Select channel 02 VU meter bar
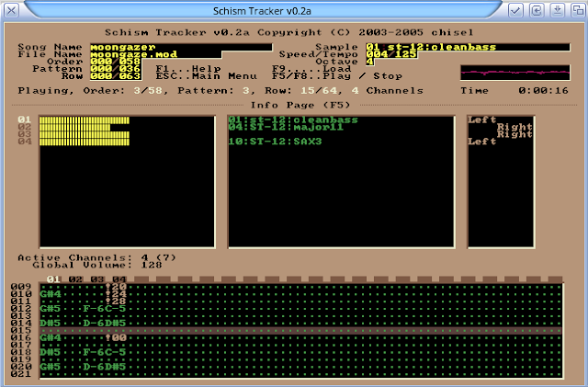Viewport: 588px width, 387px height. pos(75,127)
